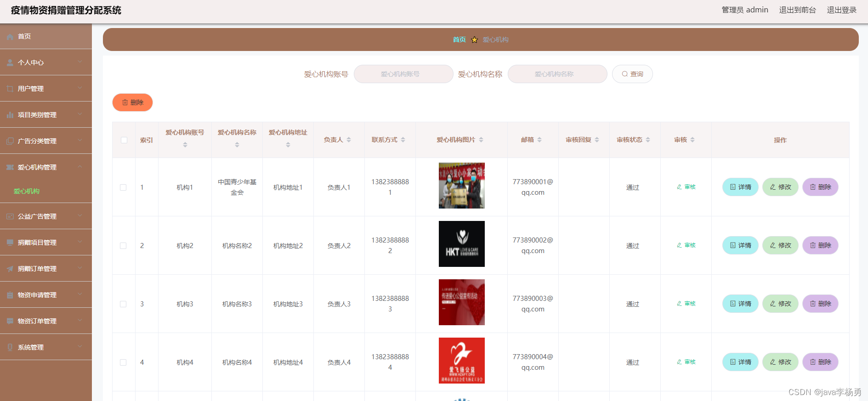868x401 pixels.
Task: Click the 机构1 organization photo thumbnail
Action: point(462,186)
